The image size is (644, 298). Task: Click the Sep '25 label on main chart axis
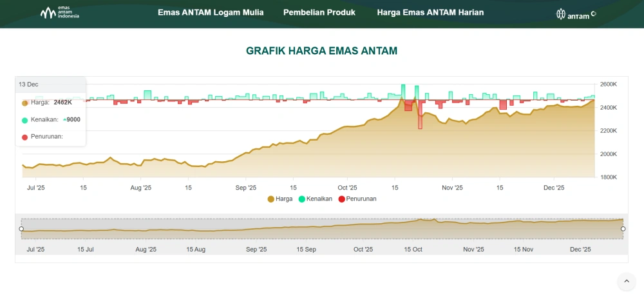[246, 188]
